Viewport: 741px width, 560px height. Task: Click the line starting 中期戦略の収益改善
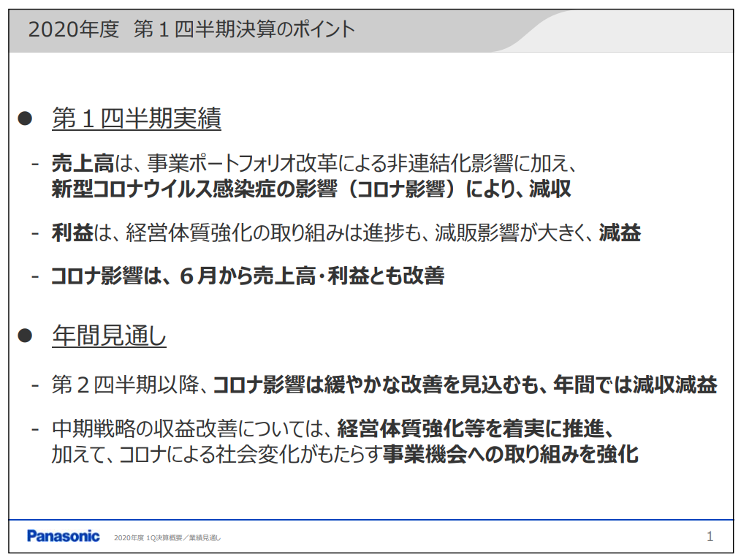click(332, 428)
